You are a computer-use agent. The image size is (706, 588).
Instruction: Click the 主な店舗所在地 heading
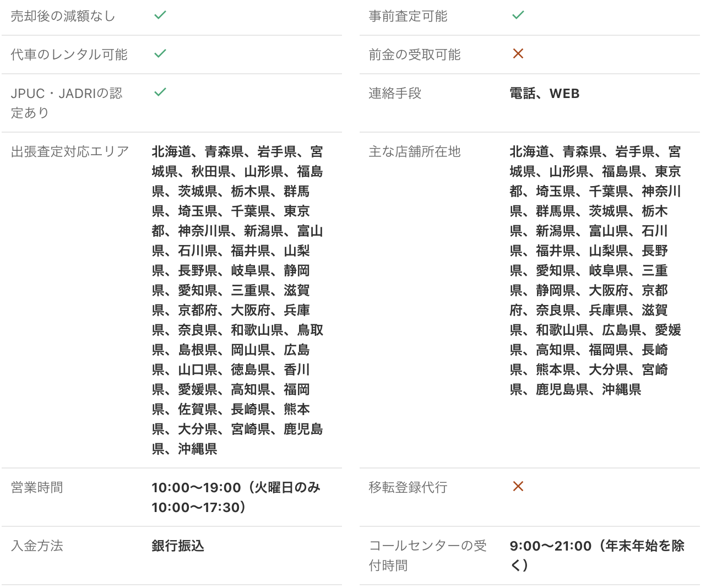click(414, 152)
